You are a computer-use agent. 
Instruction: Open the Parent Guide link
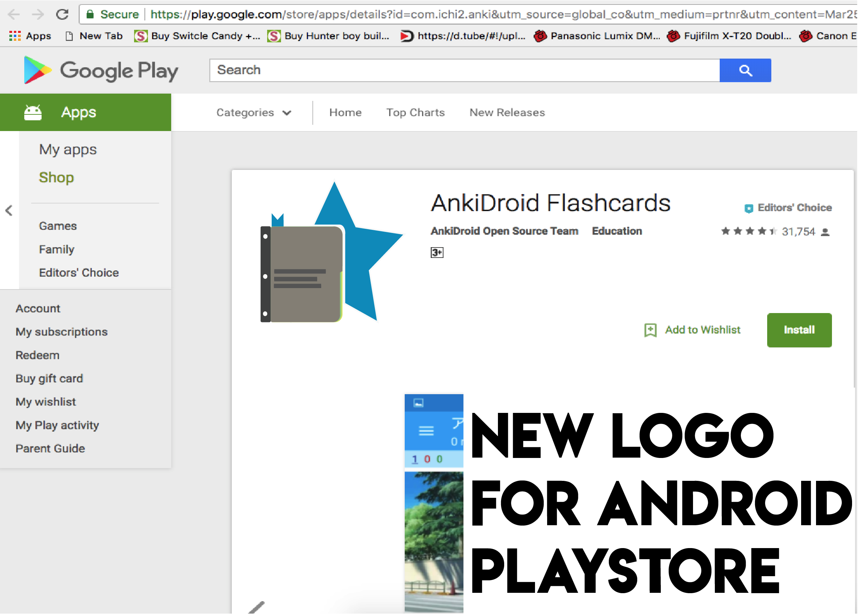50,449
